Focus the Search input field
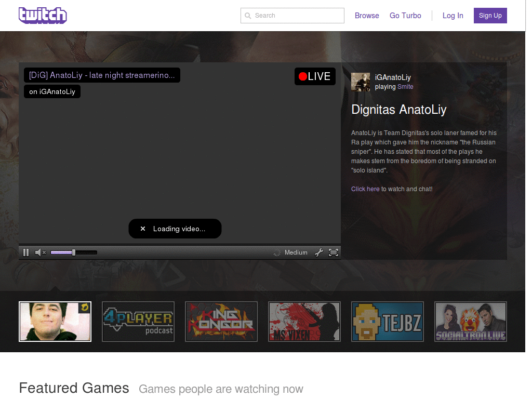 click(x=292, y=16)
